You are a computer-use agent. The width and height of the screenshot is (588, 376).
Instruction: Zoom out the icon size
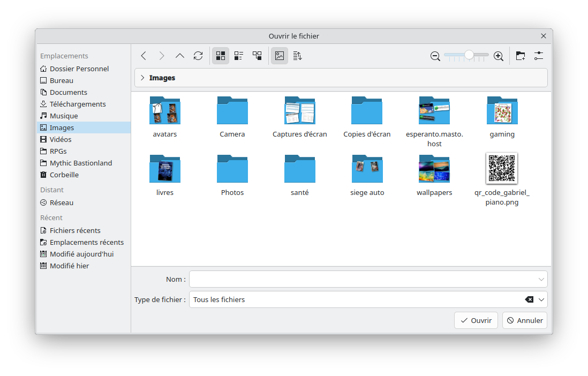(435, 56)
